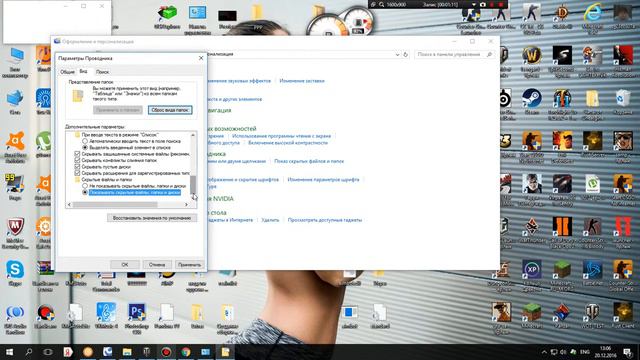Click the network icon in system tray
Image resolution: width=640 pixels, height=360 pixels.
coord(554,352)
